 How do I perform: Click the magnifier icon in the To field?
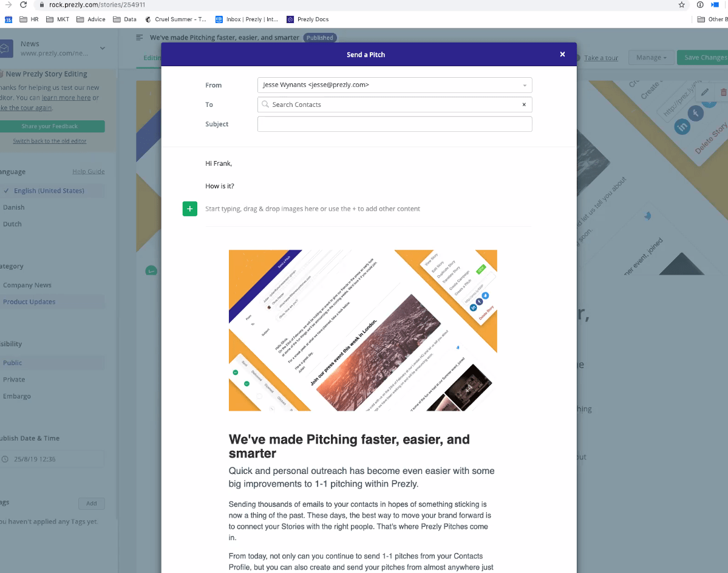(265, 105)
